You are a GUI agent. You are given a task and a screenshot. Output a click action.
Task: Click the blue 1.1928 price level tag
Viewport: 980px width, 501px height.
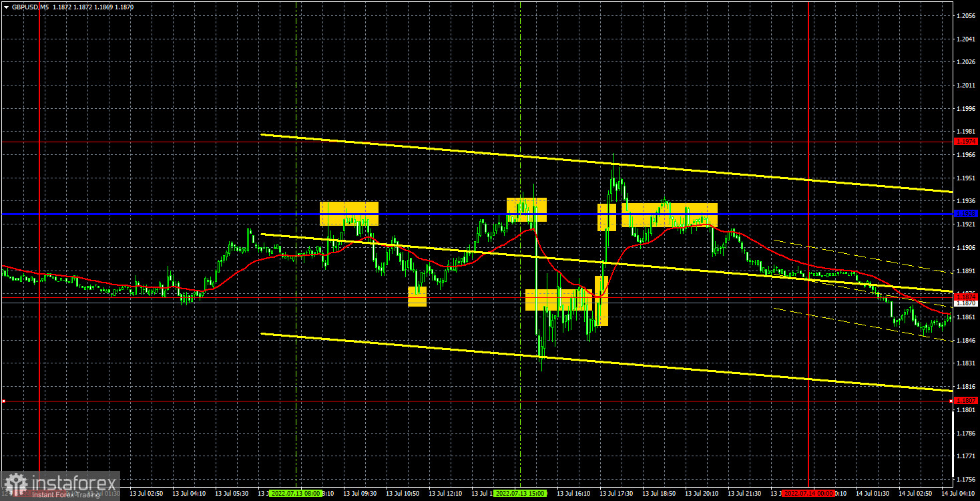point(966,214)
